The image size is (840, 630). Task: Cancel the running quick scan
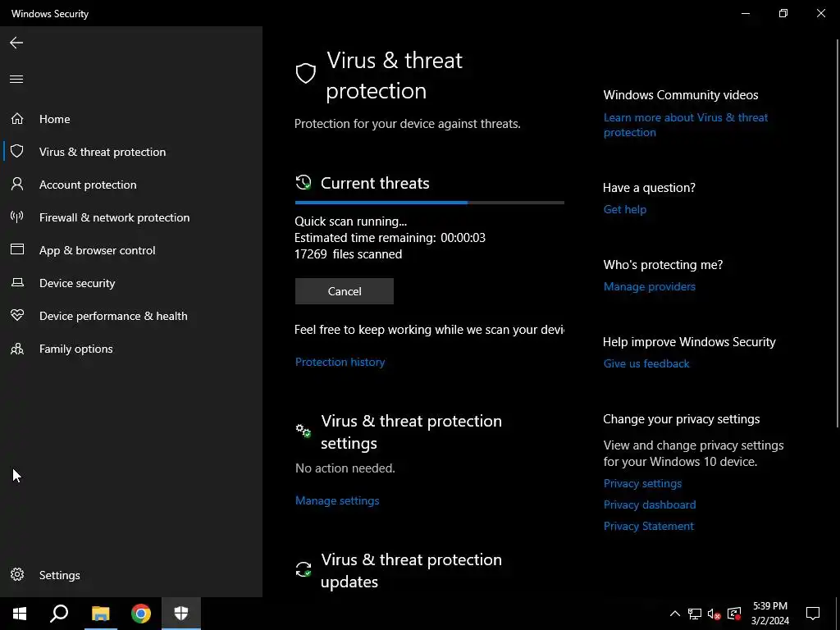(x=345, y=291)
